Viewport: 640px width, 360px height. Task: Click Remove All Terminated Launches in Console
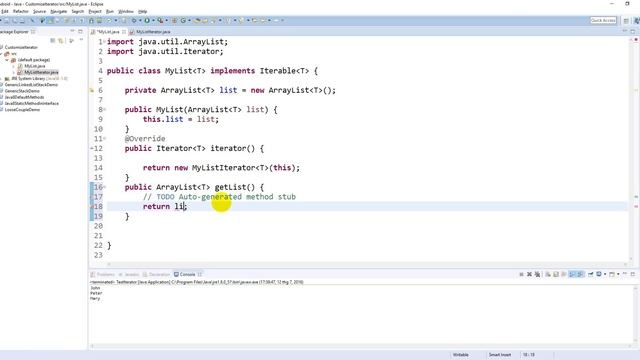click(x=537, y=274)
